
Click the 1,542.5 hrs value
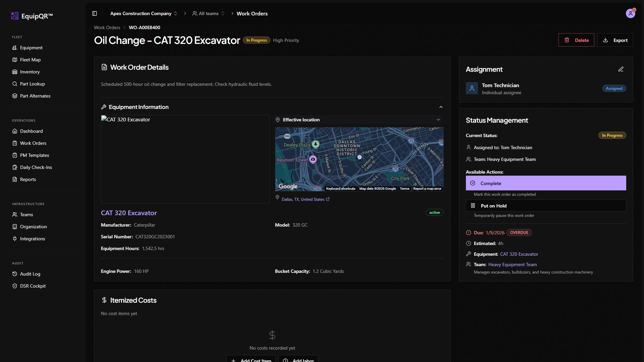click(153, 248)
